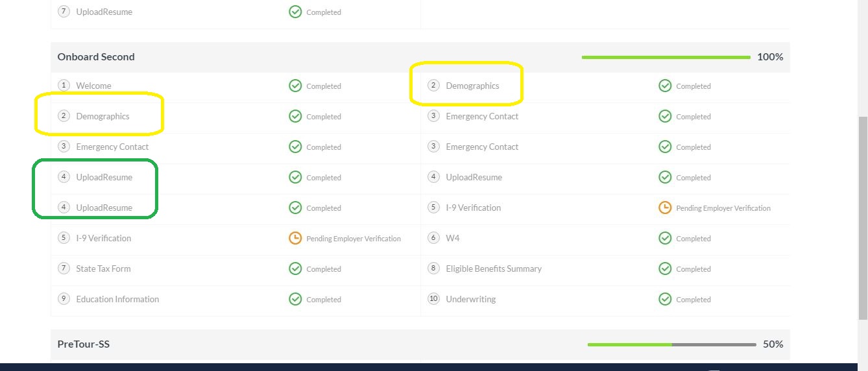Click the vertical page scrollbar
The height and width of the screenshot is (371, 868).
(x=862, y=217)
